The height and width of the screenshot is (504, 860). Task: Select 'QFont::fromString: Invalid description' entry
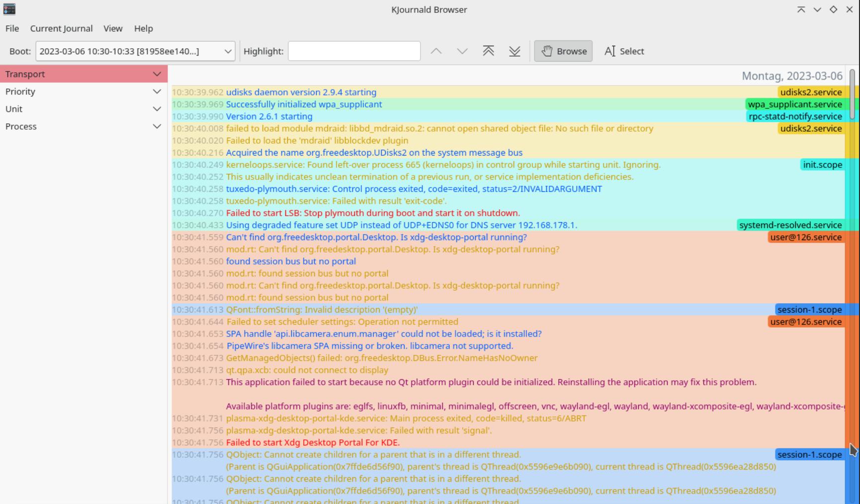[x=322, y=310]
